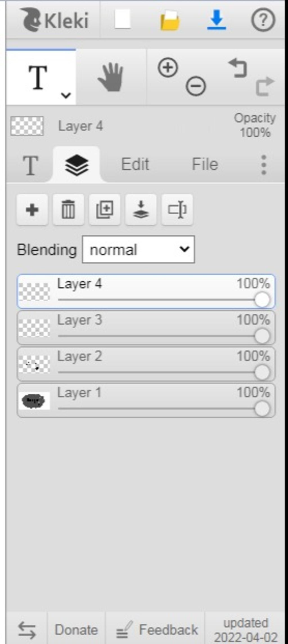Open the Blending mode dropdown

pos(138,249)
